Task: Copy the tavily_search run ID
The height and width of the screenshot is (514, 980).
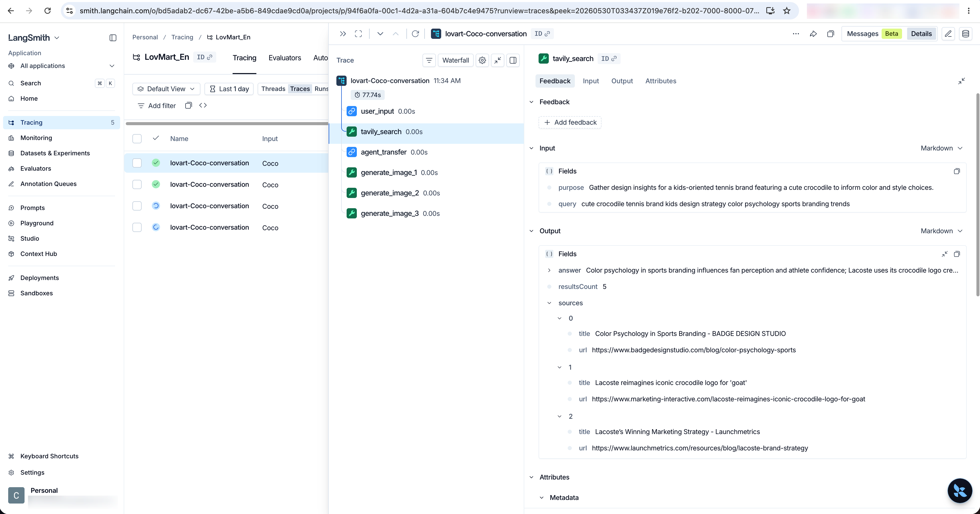Action: (609, 59)
